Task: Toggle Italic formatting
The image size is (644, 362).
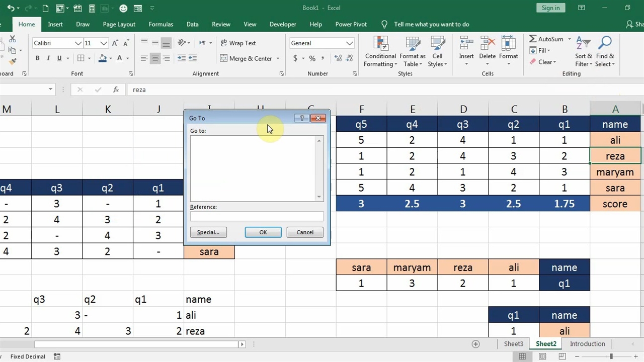Action: 48,58
